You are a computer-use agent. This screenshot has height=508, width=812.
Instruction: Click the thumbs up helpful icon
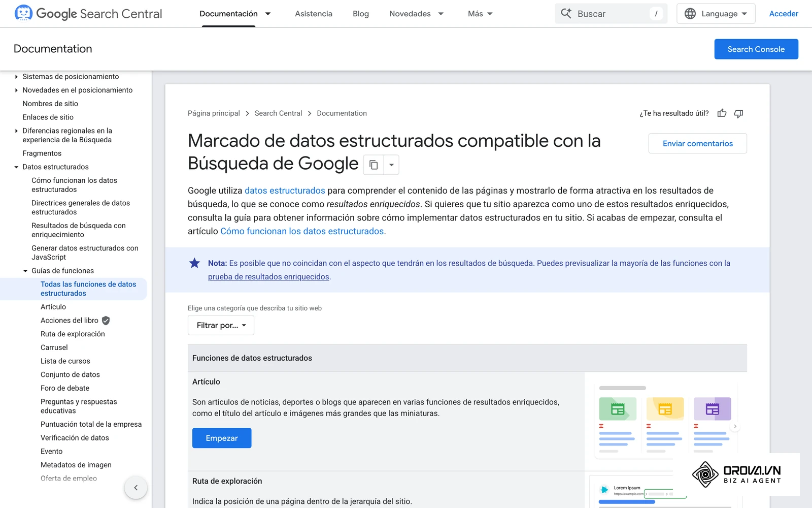722,113
